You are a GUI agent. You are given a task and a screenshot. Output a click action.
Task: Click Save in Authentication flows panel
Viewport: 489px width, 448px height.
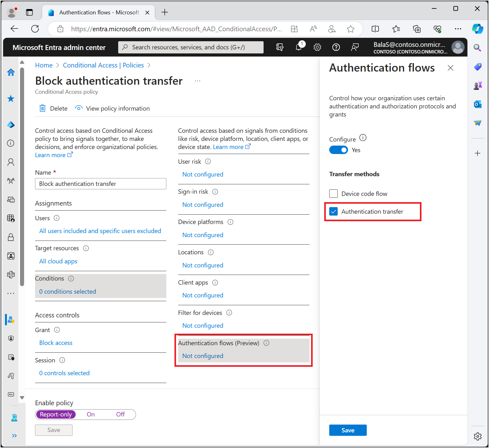(x=348, y=430)
